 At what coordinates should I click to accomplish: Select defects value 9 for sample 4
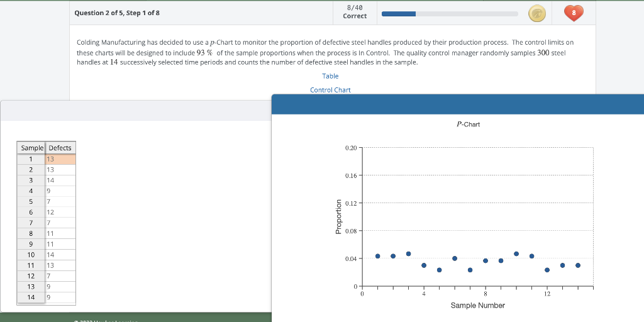pos(60,191)
